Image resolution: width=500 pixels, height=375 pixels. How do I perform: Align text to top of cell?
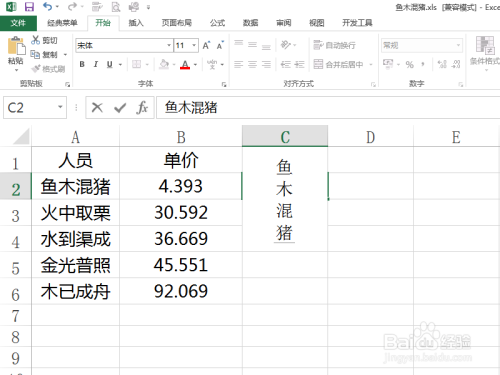point(239,44)
